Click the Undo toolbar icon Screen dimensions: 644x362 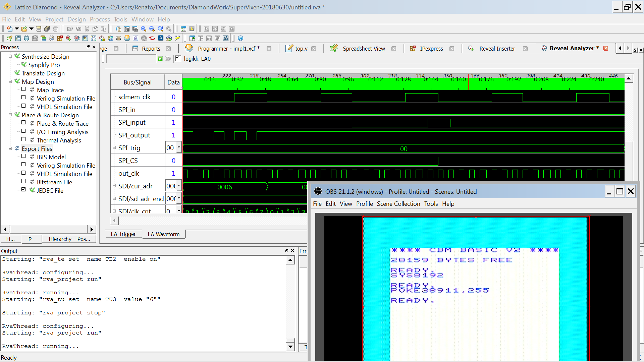coord(70,29)
